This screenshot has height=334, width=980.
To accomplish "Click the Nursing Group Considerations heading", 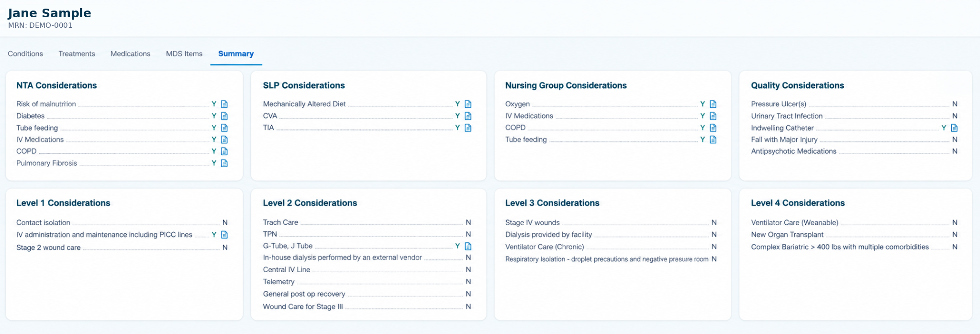I will pyautogui.click(x=566, y=85).
